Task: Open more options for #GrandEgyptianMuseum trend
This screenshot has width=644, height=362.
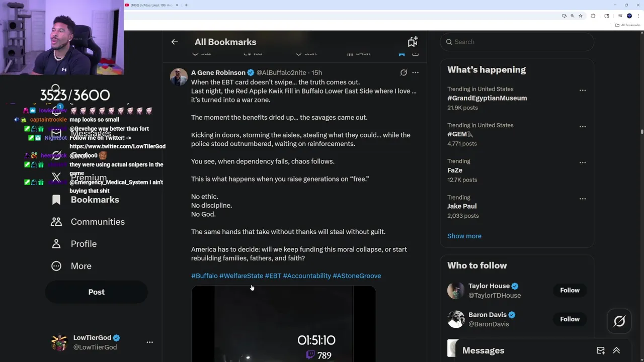Action: click(x=582, y=90)
